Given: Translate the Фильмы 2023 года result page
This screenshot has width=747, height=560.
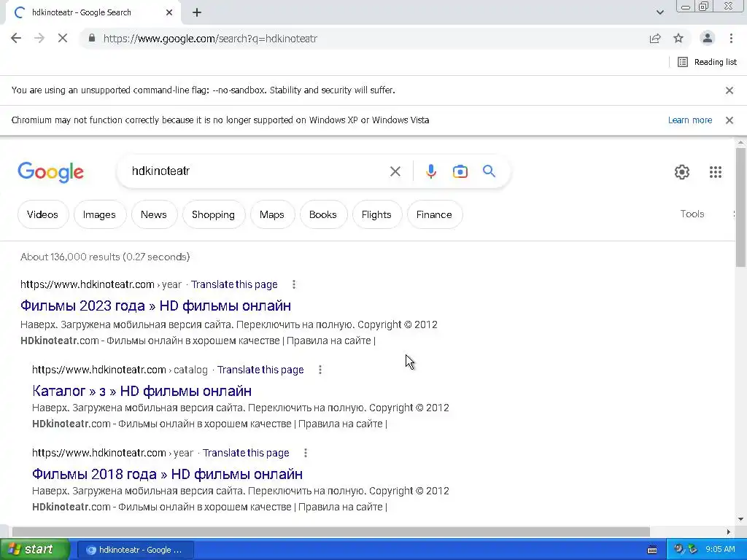Looking at the screenshot, I should [234, 284].
